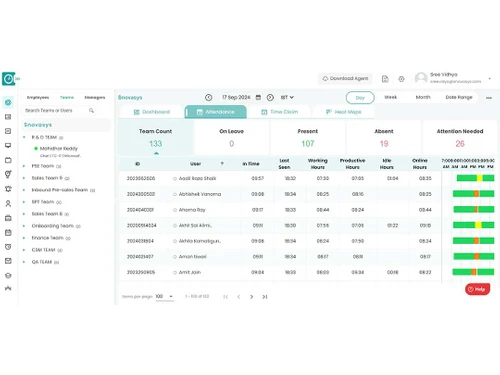Viewport: 500px width, 375px height.
Task: Open the items per page dropdown
Action: pos(165,296)
